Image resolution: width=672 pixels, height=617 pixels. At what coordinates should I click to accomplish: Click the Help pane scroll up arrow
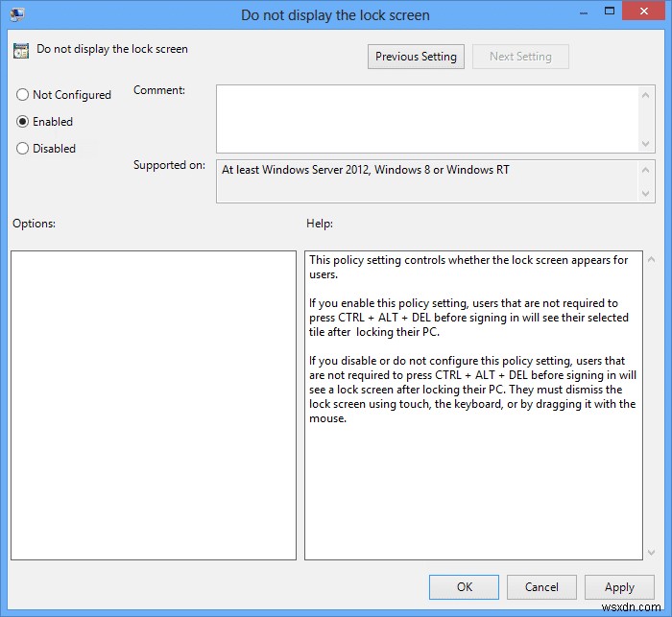(652, 259)
